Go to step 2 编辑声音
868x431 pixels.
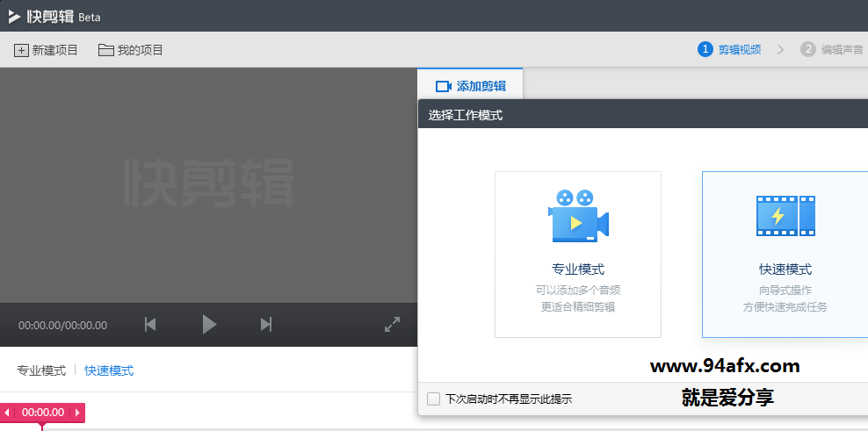tap(832, 50)
